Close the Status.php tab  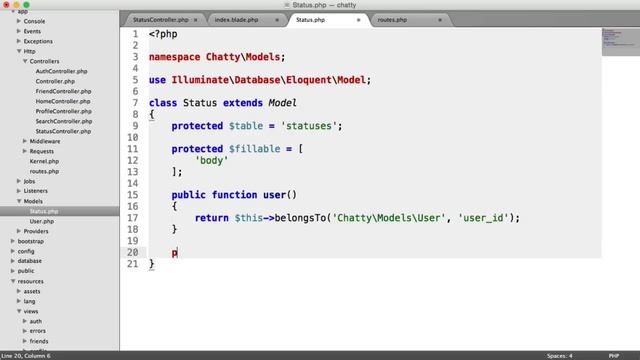358,20
